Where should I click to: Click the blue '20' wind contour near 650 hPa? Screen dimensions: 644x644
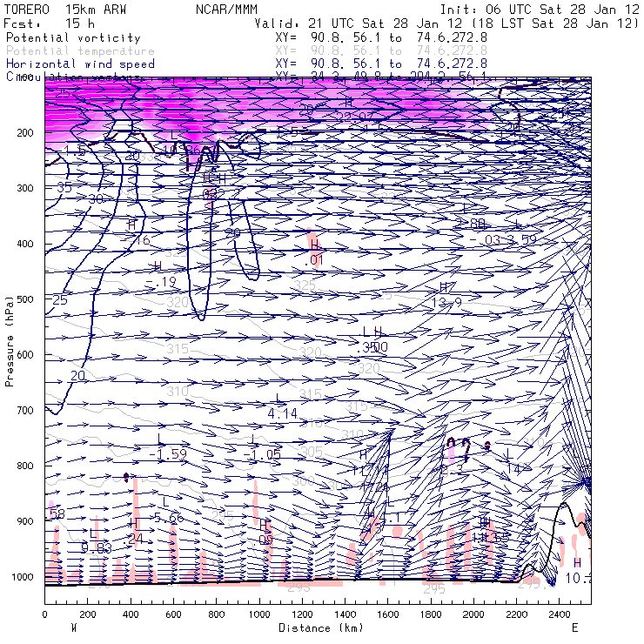[78, 375]
